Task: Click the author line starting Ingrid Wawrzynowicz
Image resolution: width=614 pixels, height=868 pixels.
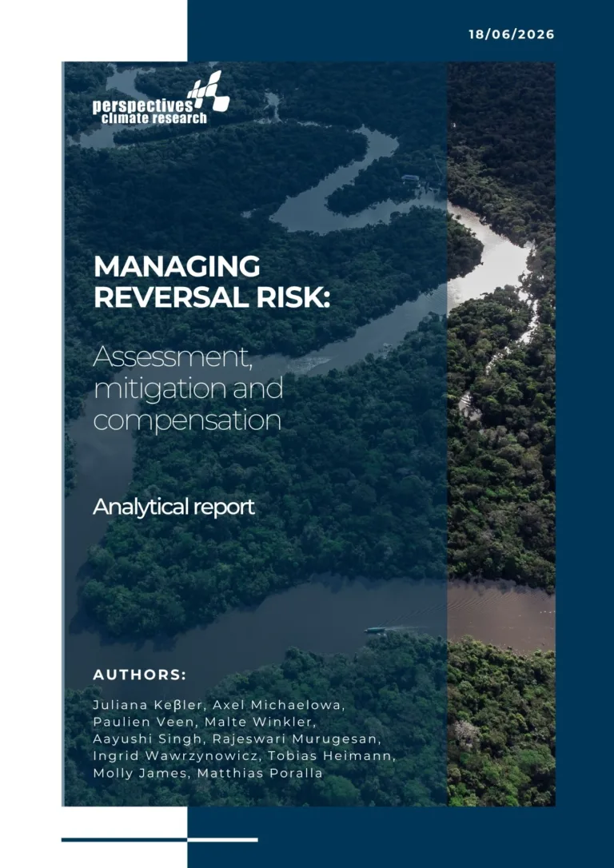Action: pos(244,757)
